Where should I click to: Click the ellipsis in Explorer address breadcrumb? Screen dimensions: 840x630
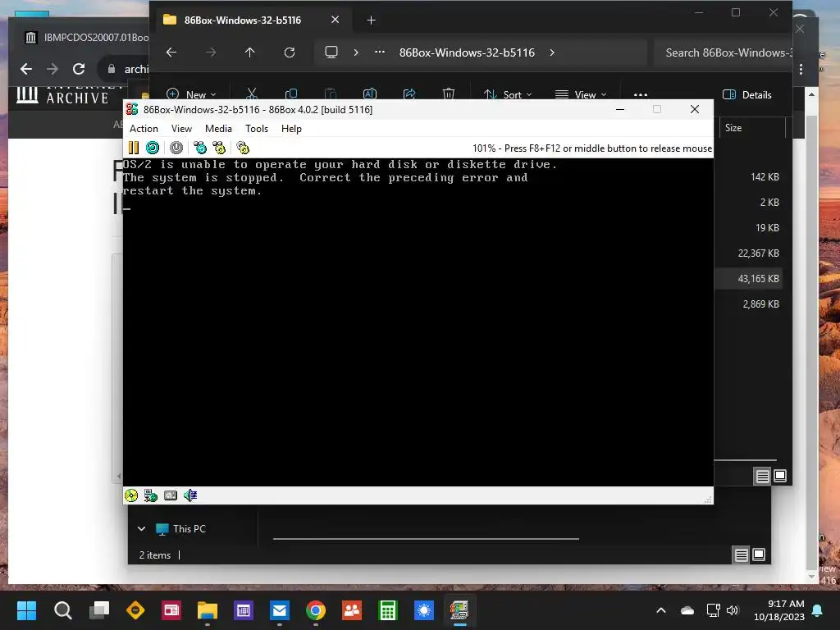pyautogui.click(x=379, y=52)
